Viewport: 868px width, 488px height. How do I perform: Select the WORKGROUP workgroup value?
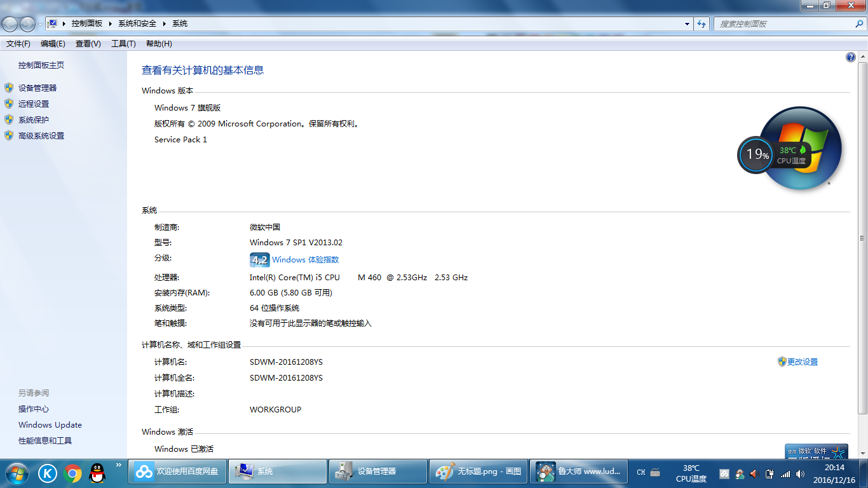pos(275,410)
